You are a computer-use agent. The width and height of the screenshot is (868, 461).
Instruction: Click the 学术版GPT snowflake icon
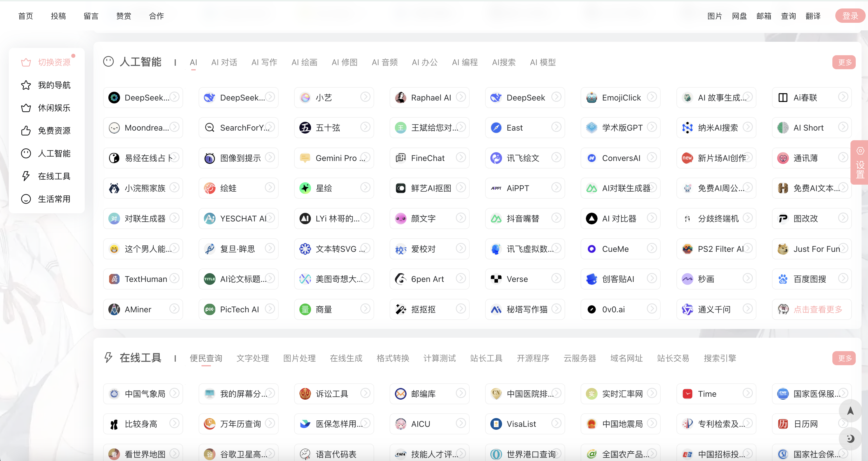(x=591, y=128)
